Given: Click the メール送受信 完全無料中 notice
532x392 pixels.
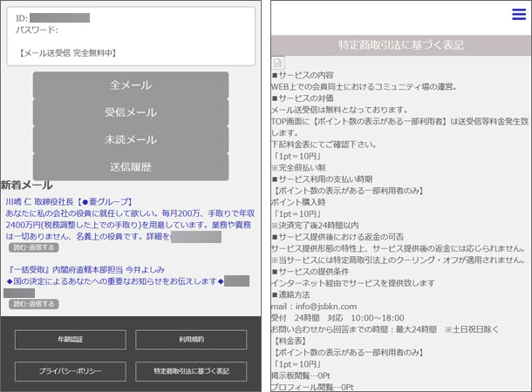Looking at the screenshot, I should coord(67,53).
